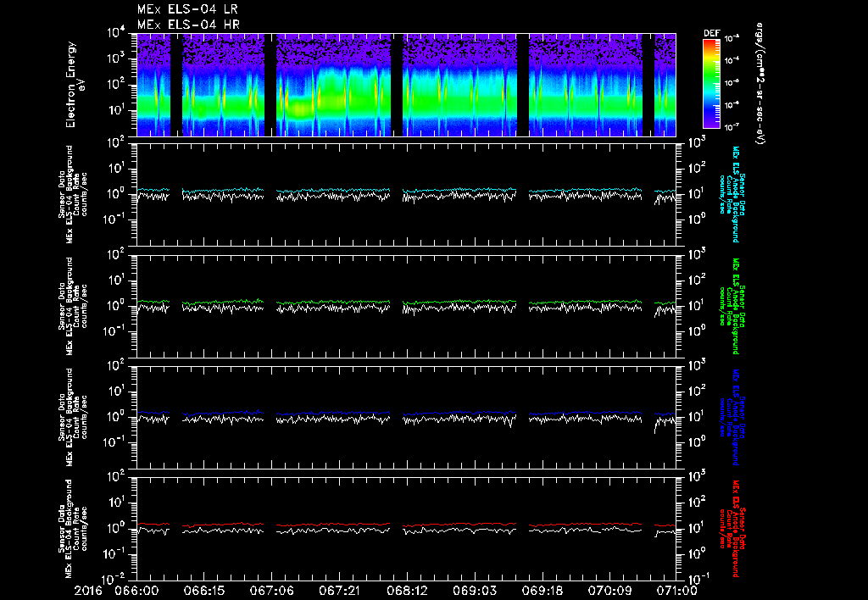
Task: Click the spectrogram's ergs/(cm**2-sr-sec-eV) unit label
Action: pyautogui.click(x=759, y=84)
